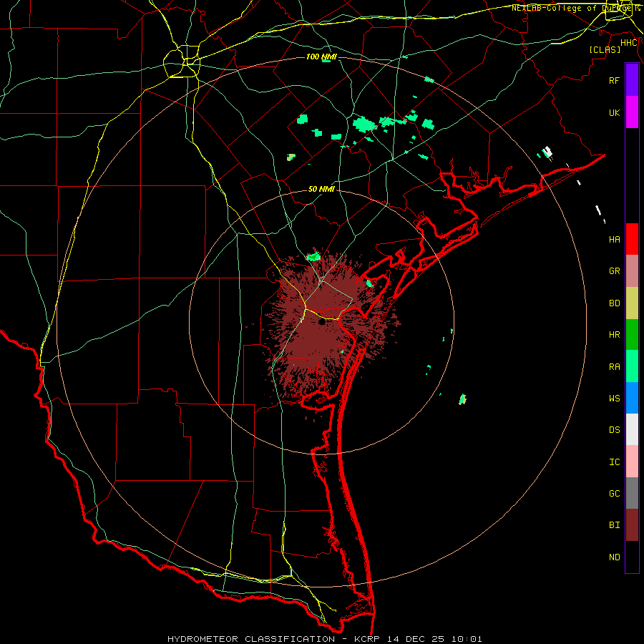644x644 pixels.
Task: Pick the dark green HR swatch
Action: [632, 335]
